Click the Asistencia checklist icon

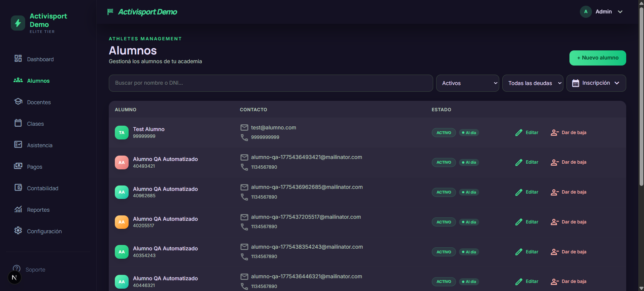coord(18,144)
